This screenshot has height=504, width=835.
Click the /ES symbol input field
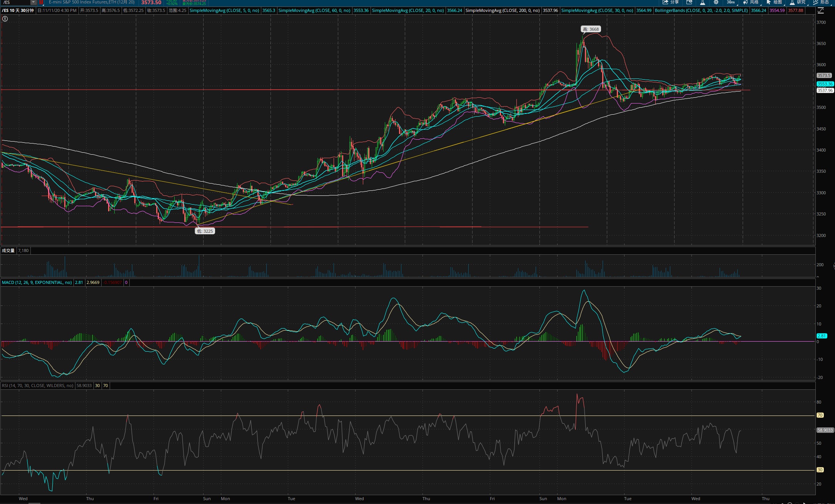(x=16, y=2)
